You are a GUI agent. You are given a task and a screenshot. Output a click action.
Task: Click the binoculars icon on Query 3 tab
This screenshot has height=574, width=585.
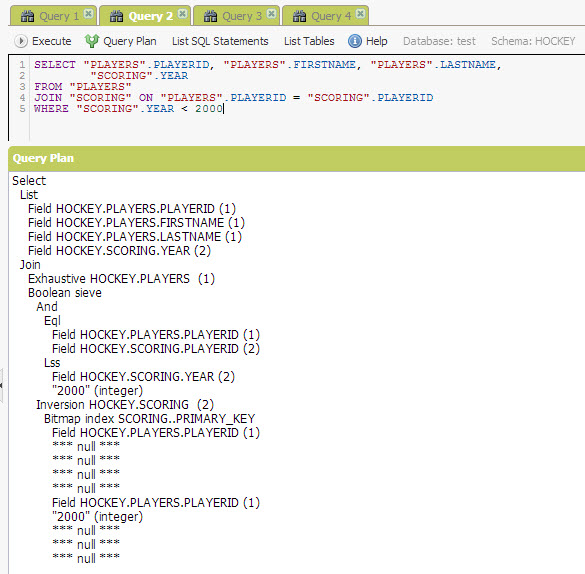point(210,16)
